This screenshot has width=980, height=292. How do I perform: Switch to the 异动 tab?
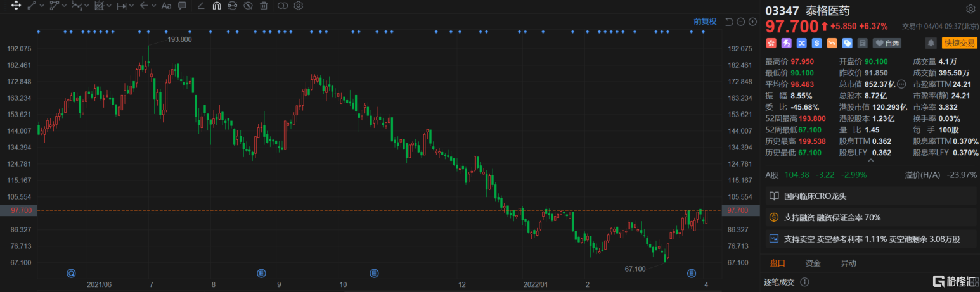click(x=848, y=263)
